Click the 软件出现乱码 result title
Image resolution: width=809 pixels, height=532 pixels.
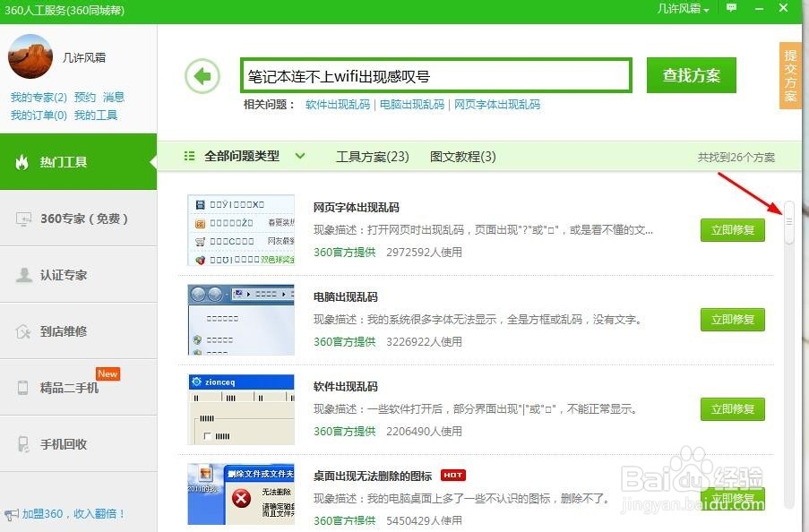[x=346, y=387]
